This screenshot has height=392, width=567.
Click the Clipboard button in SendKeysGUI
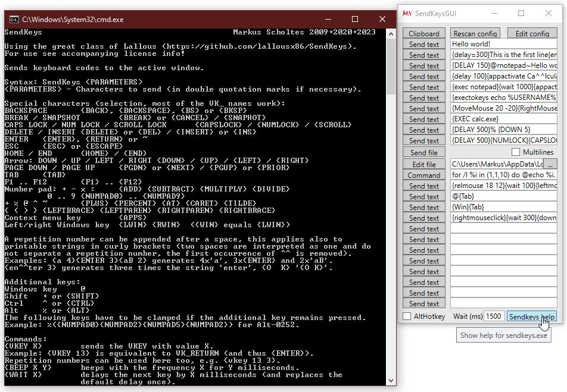(x=424, y=33)
